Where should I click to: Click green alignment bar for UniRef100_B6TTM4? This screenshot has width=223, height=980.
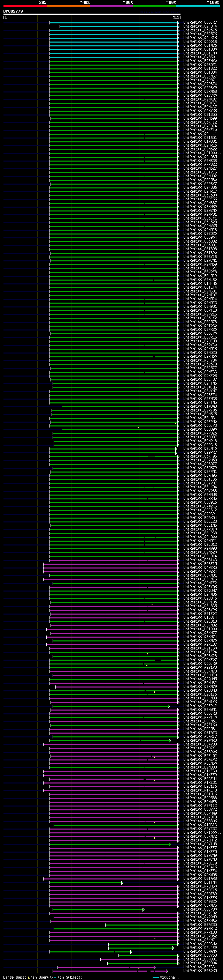(x=86, y=883)
